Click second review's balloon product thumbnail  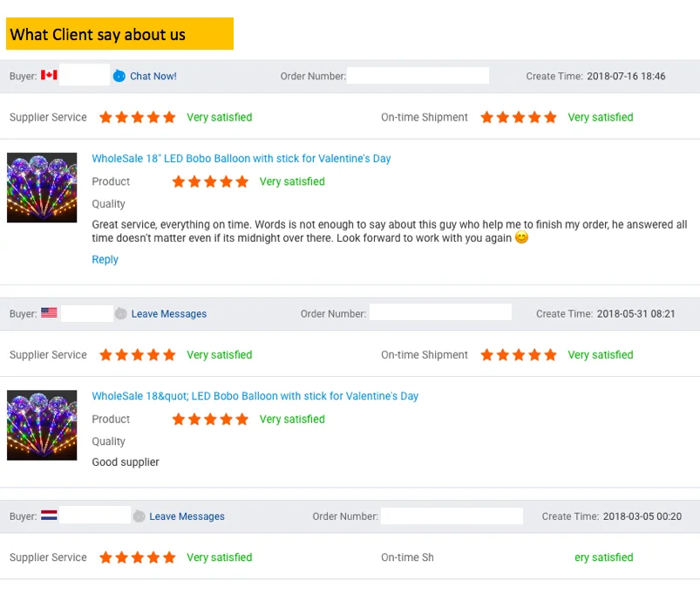[x=42, y=425]
